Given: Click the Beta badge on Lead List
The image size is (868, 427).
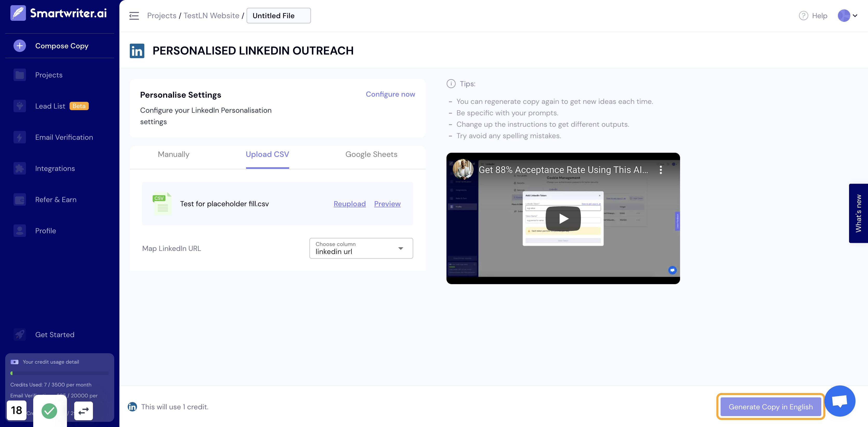Looking at the screenshot, I should click(79, 106).
